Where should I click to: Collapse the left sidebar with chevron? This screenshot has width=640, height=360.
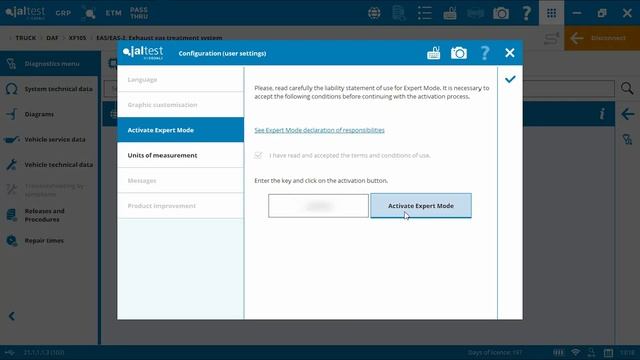12,316
